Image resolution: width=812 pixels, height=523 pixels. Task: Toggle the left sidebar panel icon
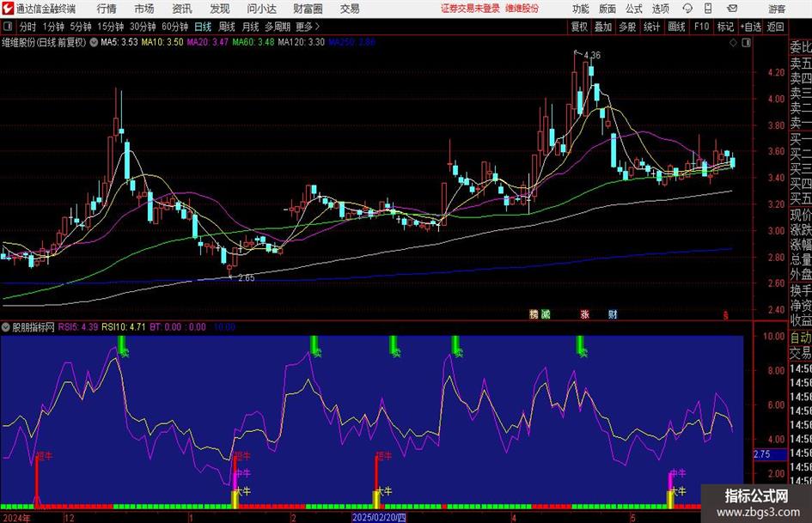(8, 27)
